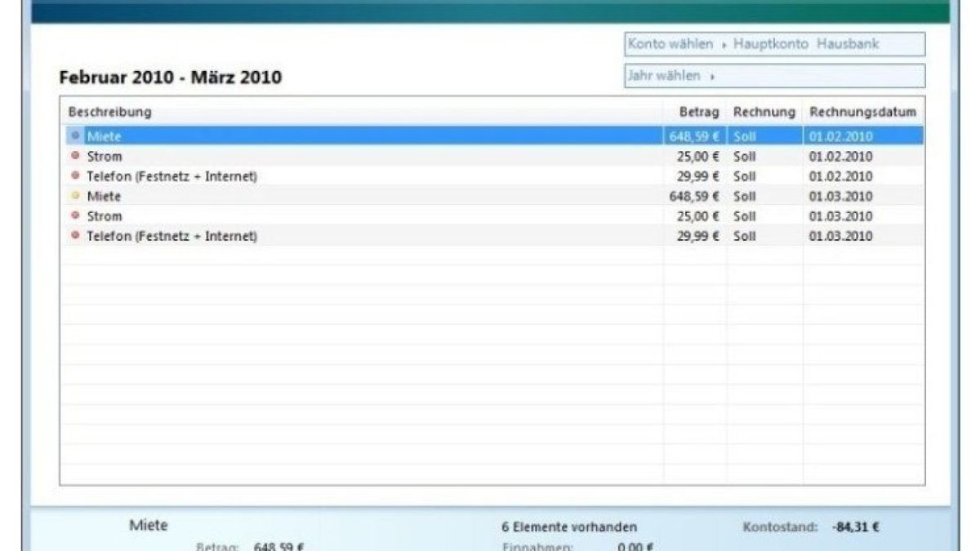The width and height of the screenshot is (980, 551).
Task: Click the Kontostand value -84,31 €
Action: tap(856, 527)
